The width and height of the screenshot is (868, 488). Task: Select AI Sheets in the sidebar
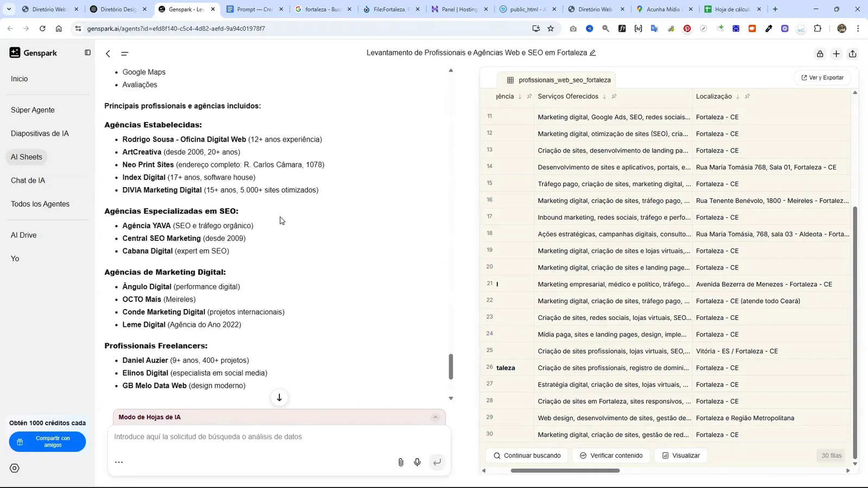click(26, 157)
